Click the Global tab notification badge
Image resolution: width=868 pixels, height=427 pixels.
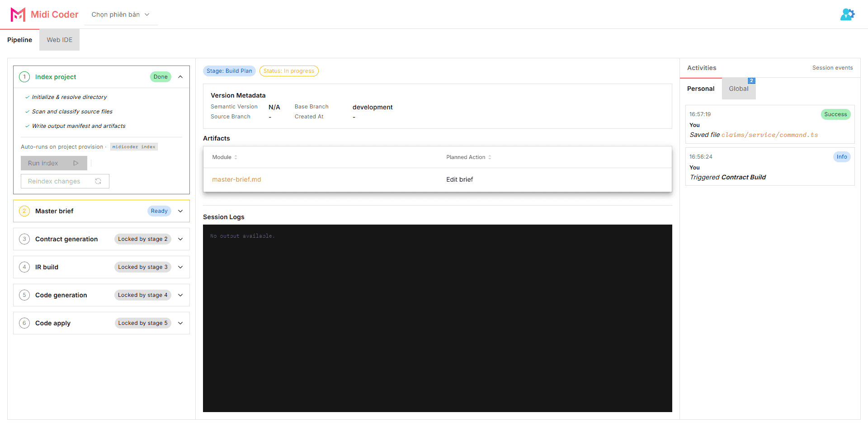click(x=751, y=81)
